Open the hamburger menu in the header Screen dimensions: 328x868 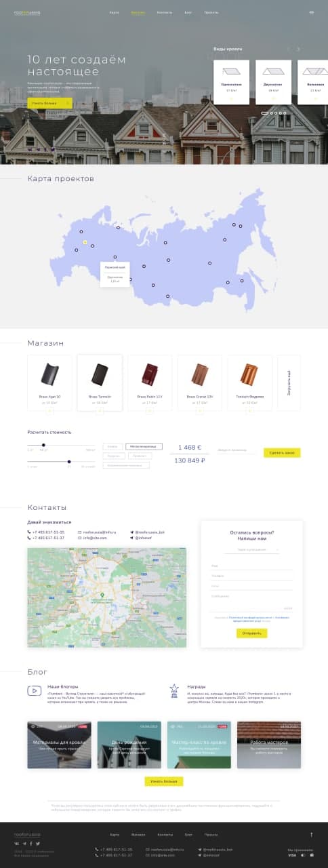[311, 12]
